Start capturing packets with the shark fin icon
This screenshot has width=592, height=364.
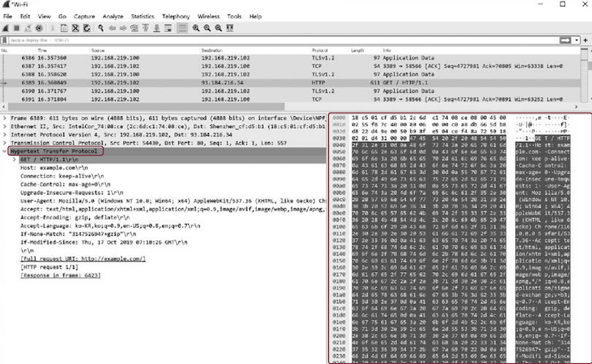6,29
